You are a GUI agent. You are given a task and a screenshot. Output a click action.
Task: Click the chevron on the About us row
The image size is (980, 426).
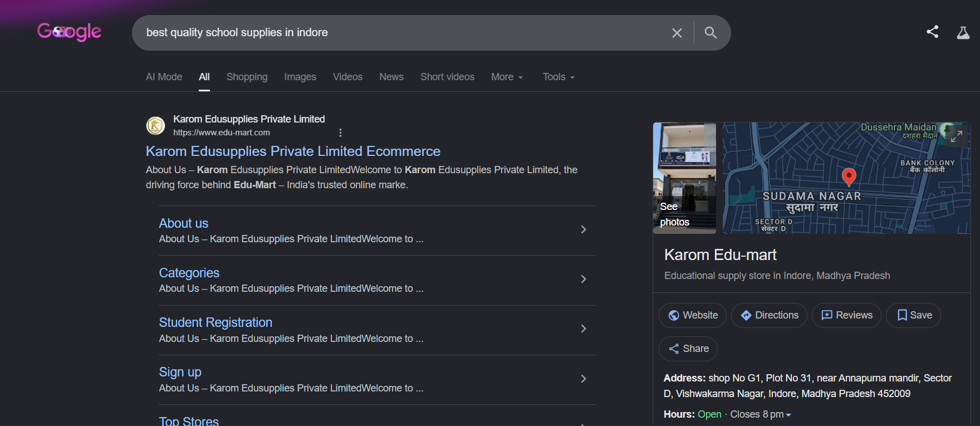[583, 229]
